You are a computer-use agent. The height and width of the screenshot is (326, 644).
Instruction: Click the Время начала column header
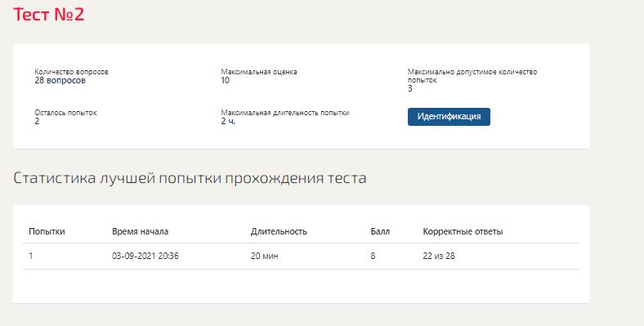click(140, 231)
